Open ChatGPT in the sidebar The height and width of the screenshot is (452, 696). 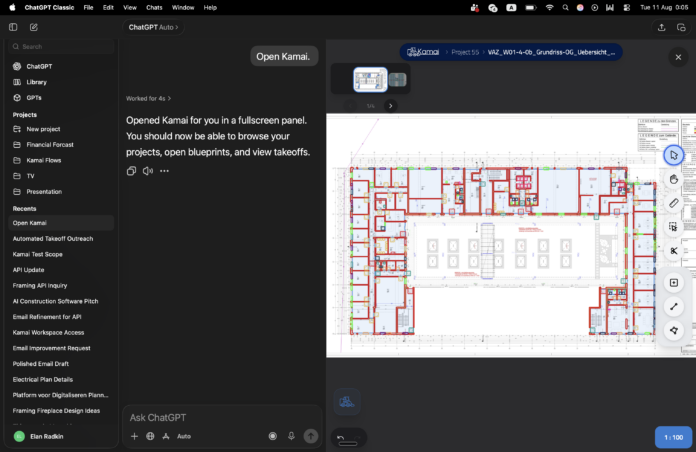61,67
